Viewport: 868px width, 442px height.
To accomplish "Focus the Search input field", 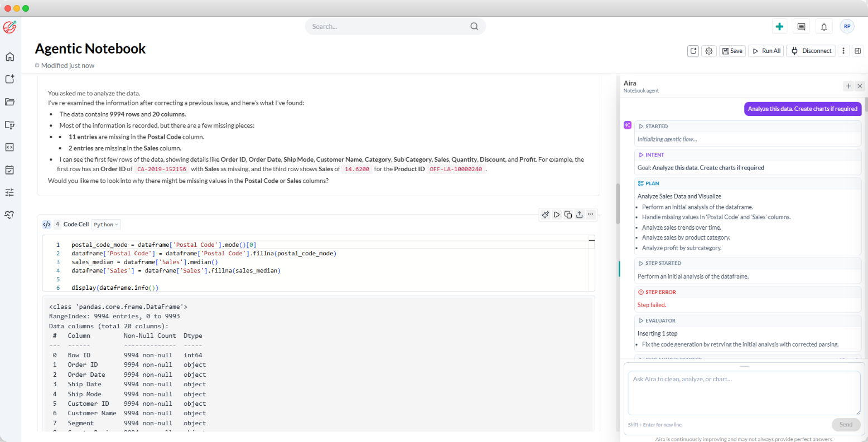I will pyautogui.click(x=395, y=26).
